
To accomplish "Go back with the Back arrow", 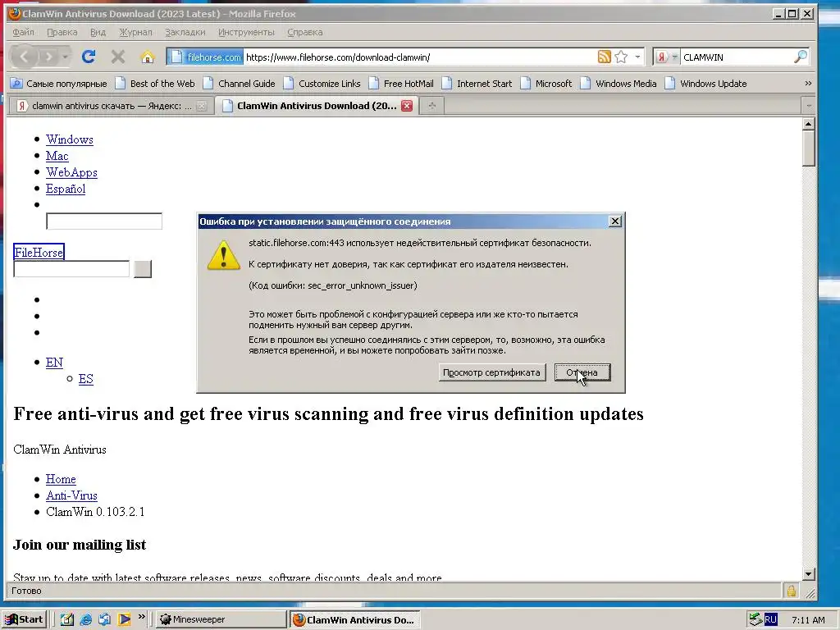I will coord(24,57).
